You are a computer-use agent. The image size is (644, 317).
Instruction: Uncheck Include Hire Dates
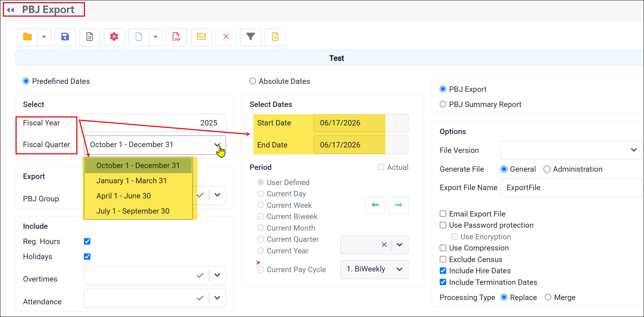(x=443, y=270)
